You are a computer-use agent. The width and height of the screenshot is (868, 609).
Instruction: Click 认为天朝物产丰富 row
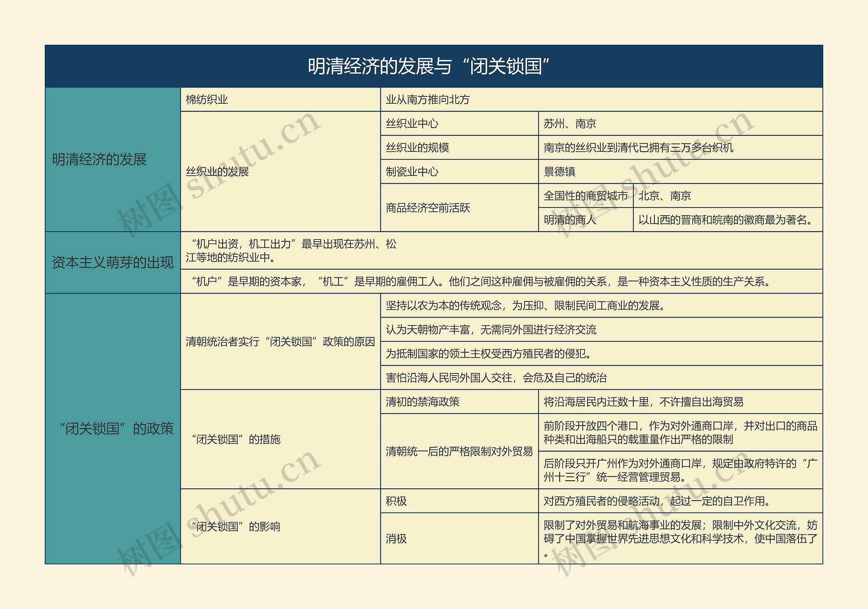point(601,329)
